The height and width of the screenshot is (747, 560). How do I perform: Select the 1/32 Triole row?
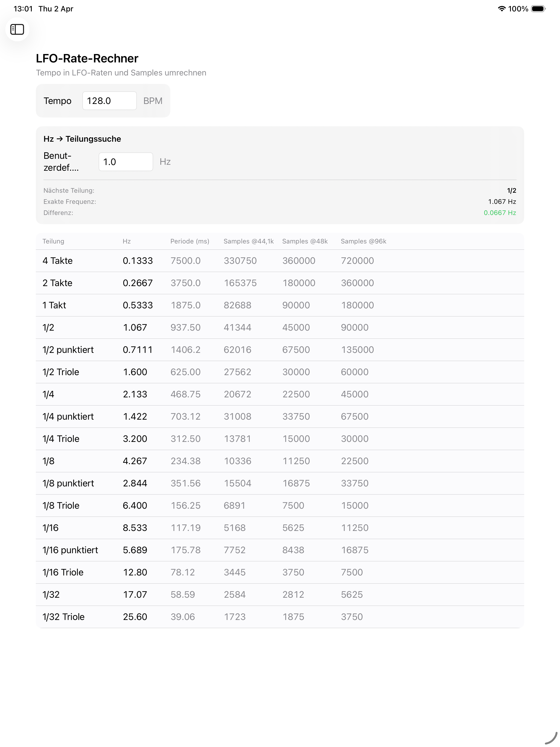click(279, 617)
